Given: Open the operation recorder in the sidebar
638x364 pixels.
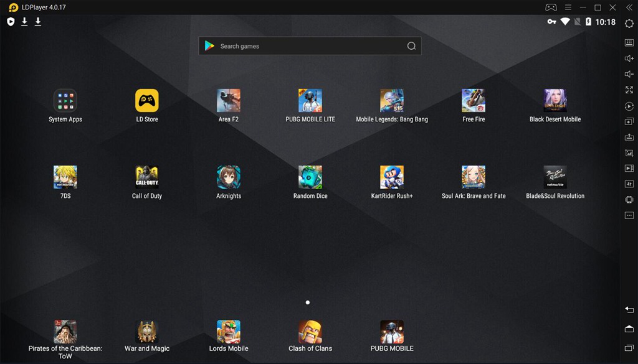Looking at the screenshot, I should pyautogui.click(x=629, y=106).
